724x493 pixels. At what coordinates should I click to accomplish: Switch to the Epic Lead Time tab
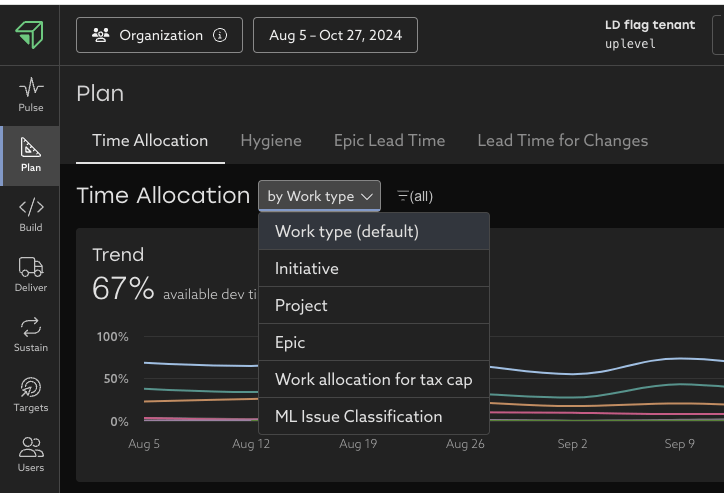[x=389, y=141]
